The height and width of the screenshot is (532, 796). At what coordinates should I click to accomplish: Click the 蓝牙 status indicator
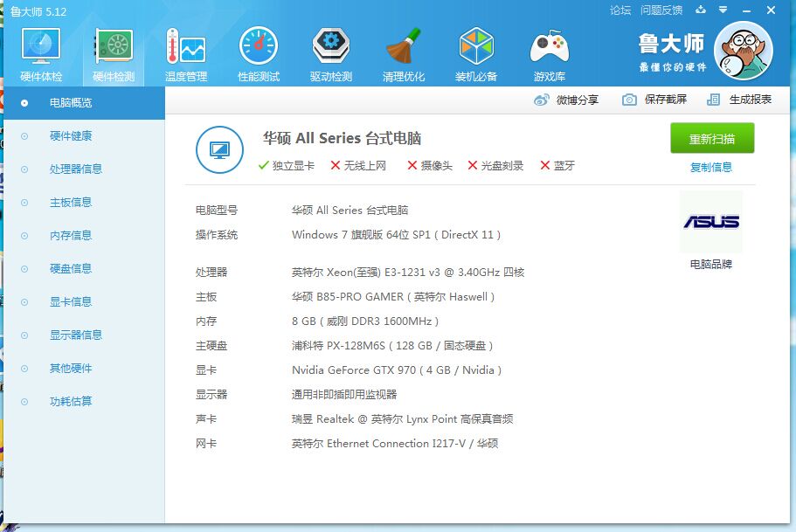pyautogui.click(x=557, y=165)
